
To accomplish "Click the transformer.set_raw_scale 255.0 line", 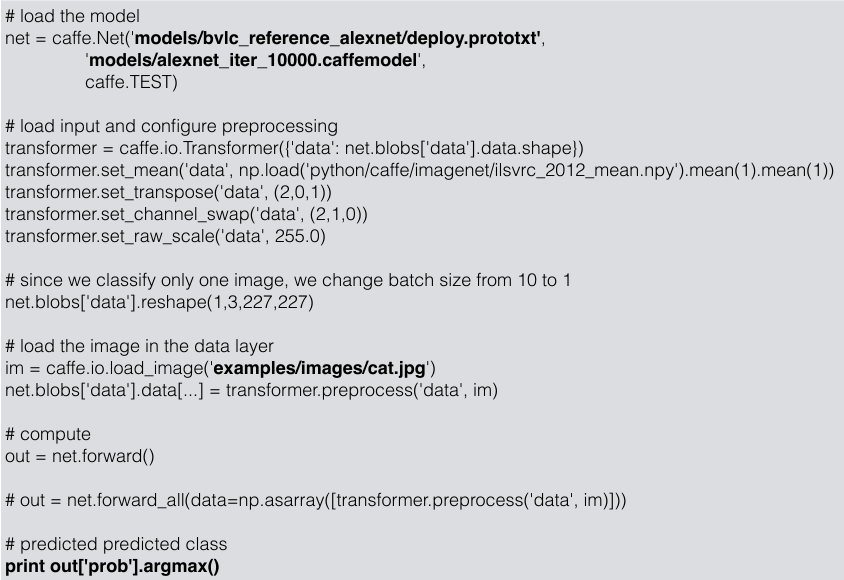I will [165, 236].
